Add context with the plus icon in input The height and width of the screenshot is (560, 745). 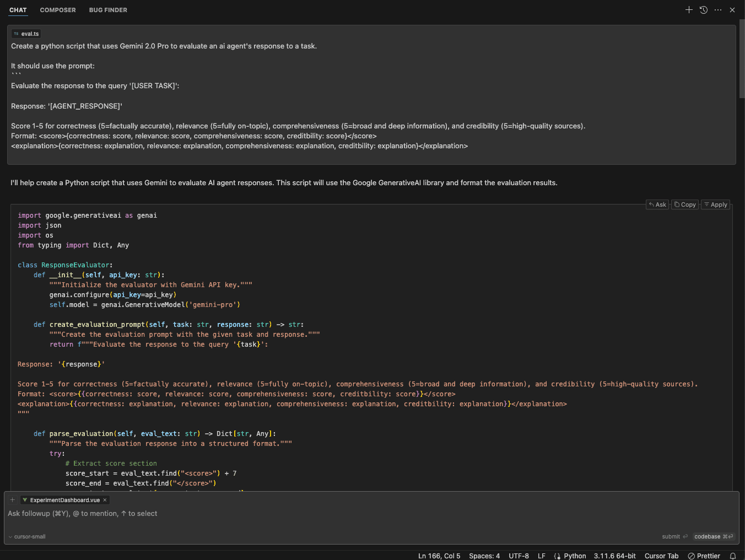[x=13, y=500]
